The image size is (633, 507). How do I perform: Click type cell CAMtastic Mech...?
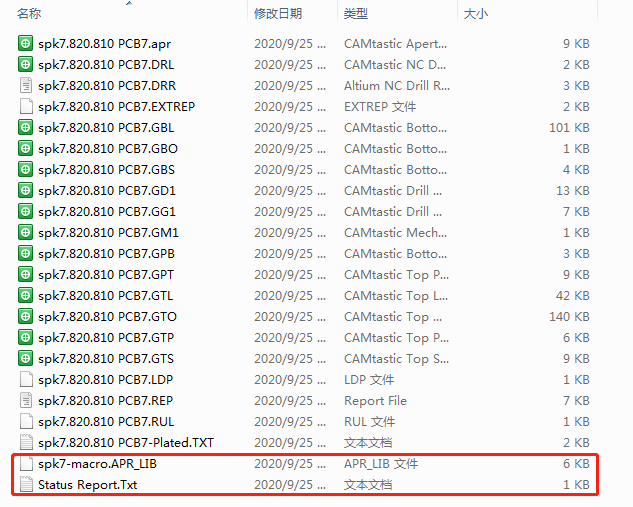coord(395,233)
